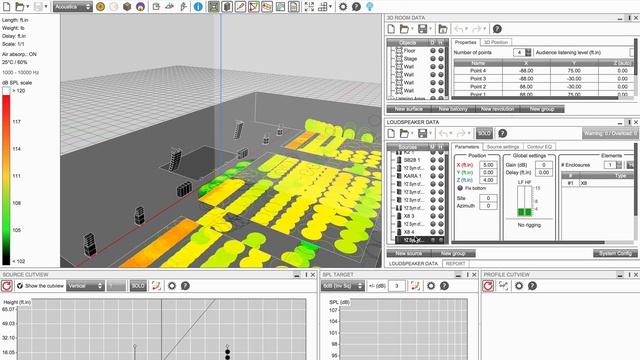Click the Loudspeaker parameters horizontal scrollbar
The width and height of the screenshot is (640, 360).
pyautogui.click(x=528, y=242)
